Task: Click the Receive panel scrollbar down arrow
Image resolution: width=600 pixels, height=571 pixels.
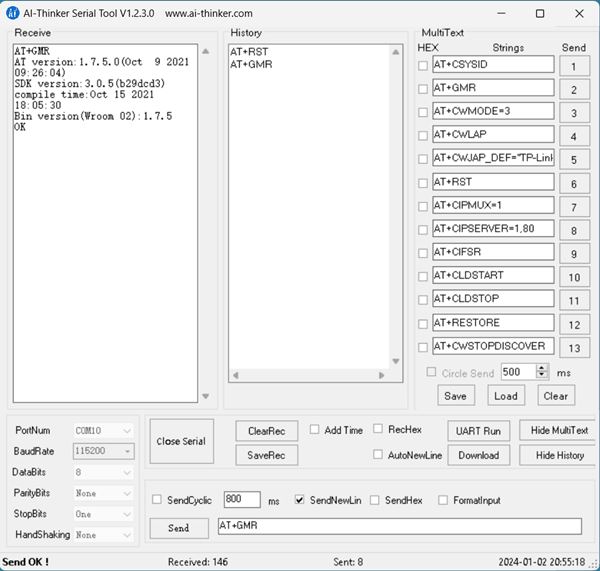Action: point(206,397)
